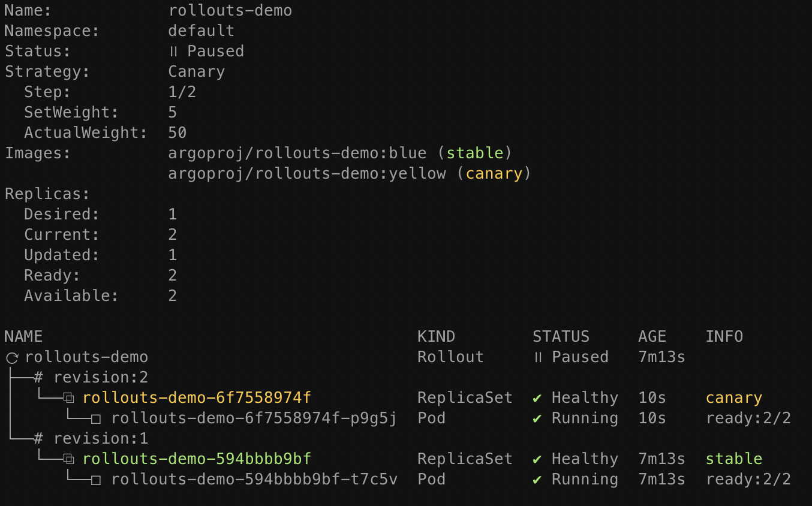This screenshot has height=506, width=812.
Task: Click the Desired replicas value 1
Action: click(173, 215)
